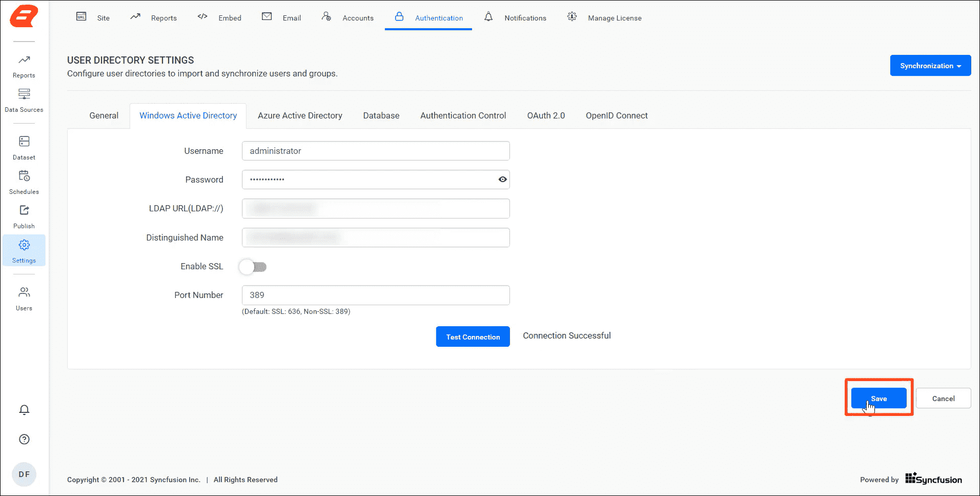Click the Reports settings icon in top bar

[135, 16]
